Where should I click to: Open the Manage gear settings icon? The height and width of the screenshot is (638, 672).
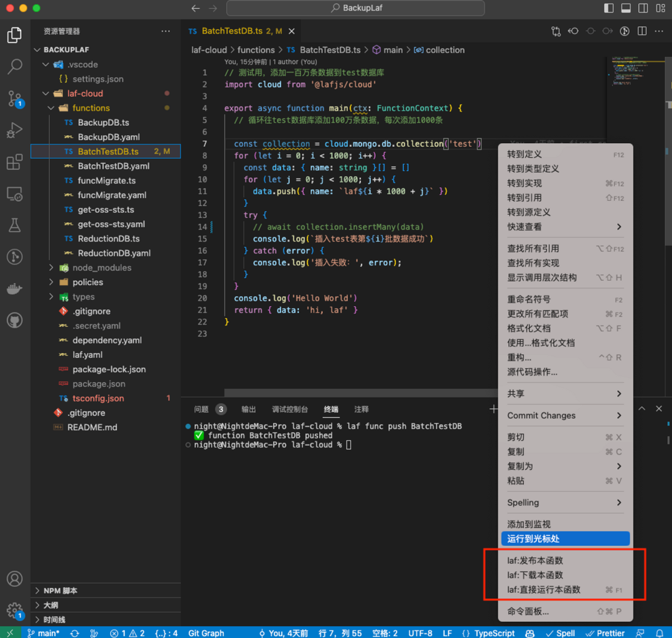point(14,610)
